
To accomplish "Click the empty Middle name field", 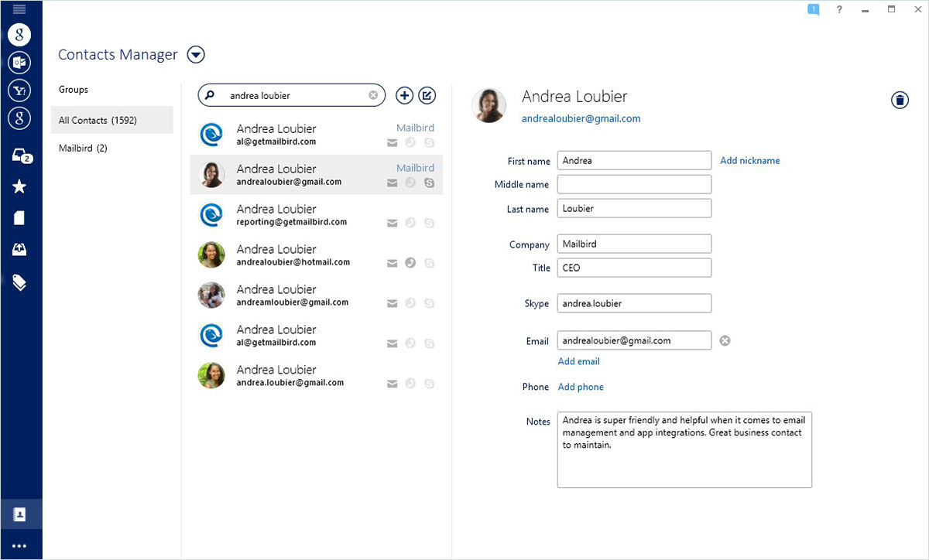I will coord(634,184).
